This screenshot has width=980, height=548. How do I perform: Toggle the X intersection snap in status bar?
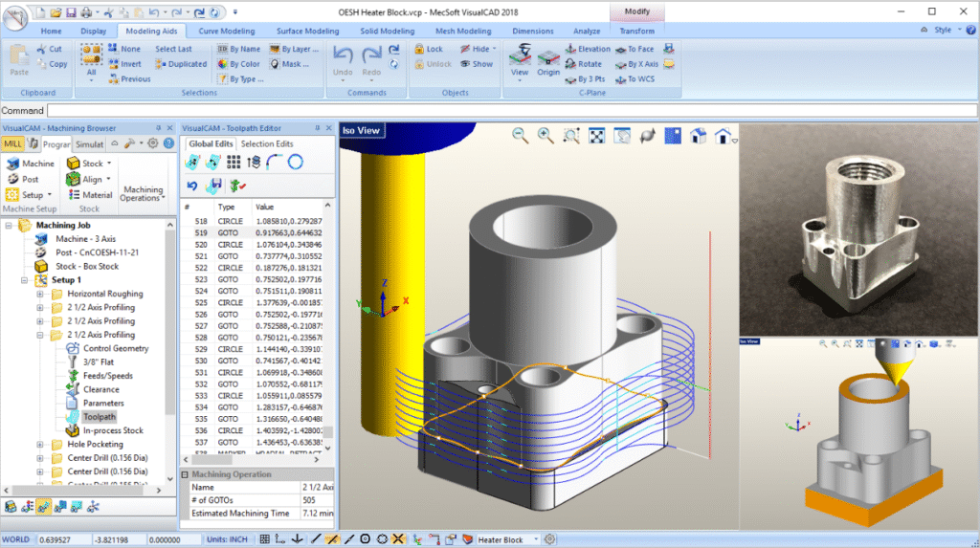(x=398, y=538)
